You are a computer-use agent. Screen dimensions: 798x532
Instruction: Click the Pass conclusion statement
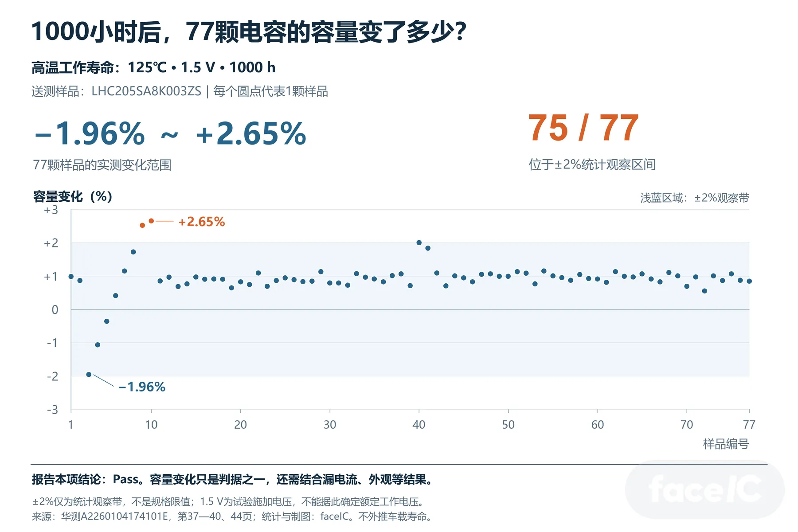click(x=233, y=479)
